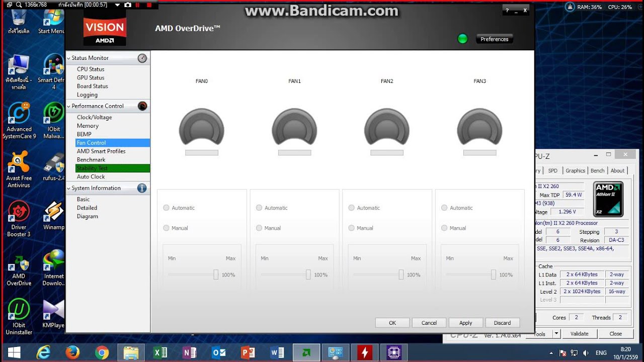Open the IObit Malware desktop icon
Screen dimensions: 644x362
54,121
